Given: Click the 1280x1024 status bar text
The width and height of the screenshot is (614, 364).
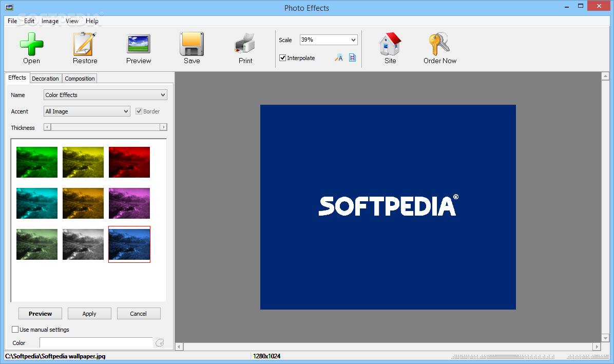Looking at the screenshot, I should [266, 356].
